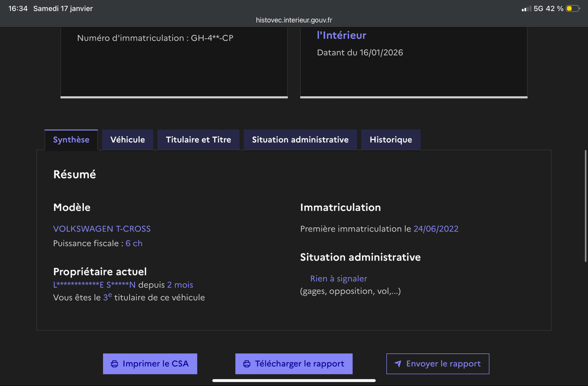Click the 24/06/2022 first registration date

click(436, 229)
